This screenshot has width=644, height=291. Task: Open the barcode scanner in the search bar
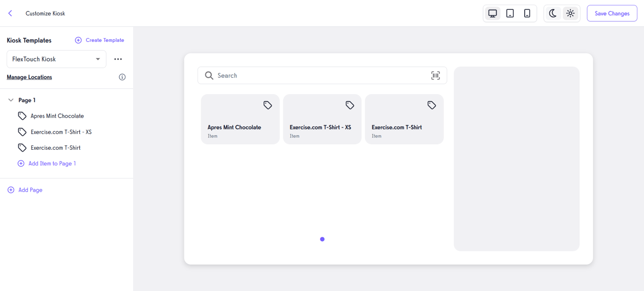coord(435,75)
